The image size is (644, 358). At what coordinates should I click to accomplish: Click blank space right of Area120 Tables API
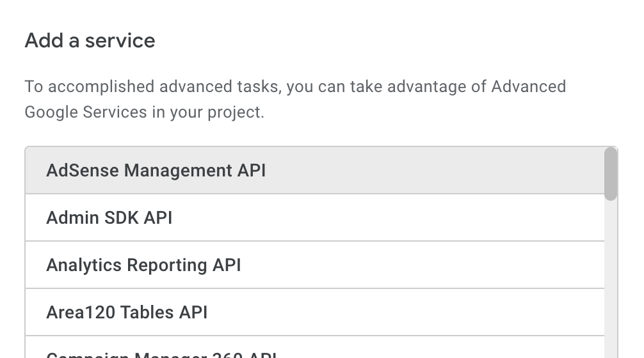[416, 313]
